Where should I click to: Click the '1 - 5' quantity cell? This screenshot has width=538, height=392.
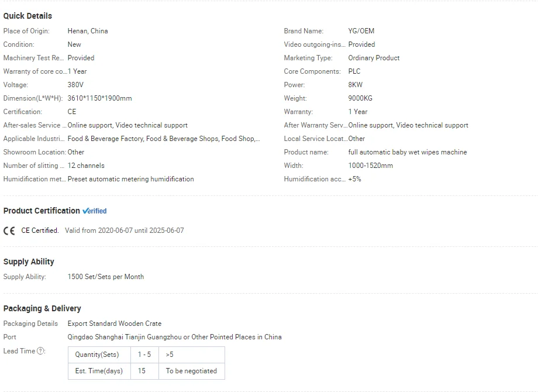pyautogui.click(x=144, y=355)
